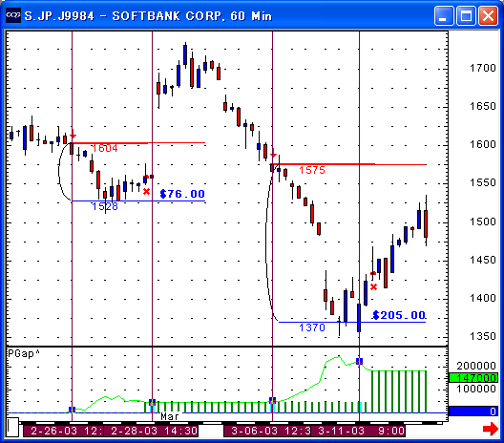
Task: Maximize the Softbank chart window
Action: (466, 15)
